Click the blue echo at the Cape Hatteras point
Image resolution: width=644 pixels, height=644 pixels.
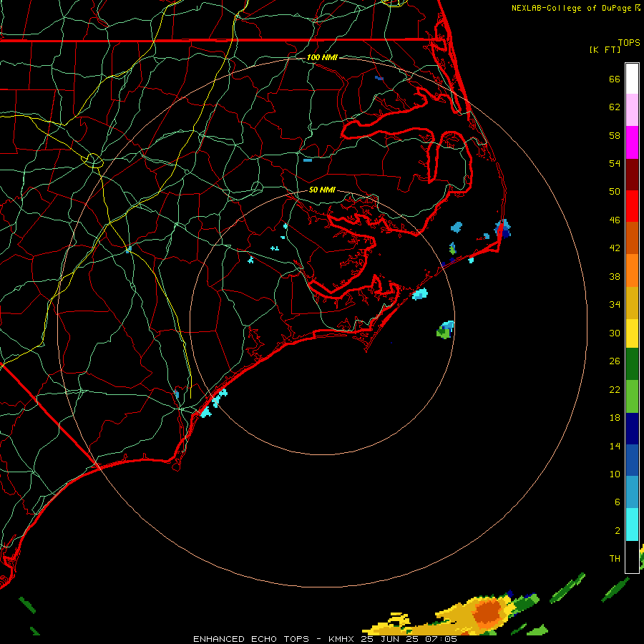(503, 228)
